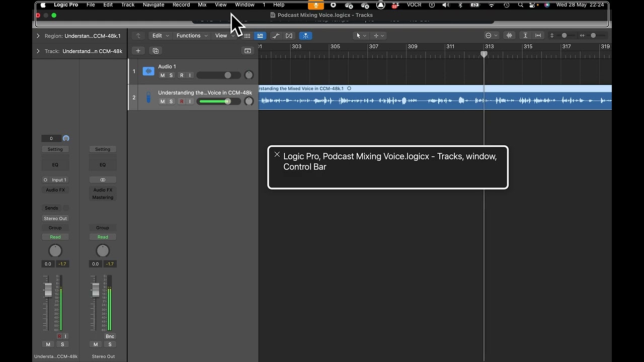
Task: Open the Stereo Out output selector
Action: [x=55, y=218]
